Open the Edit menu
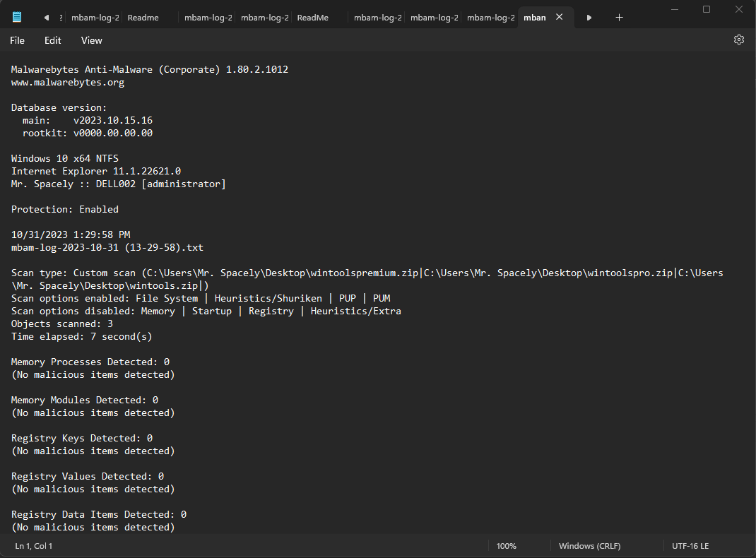This screenshot has width=756, height=558. click(52, 40)
